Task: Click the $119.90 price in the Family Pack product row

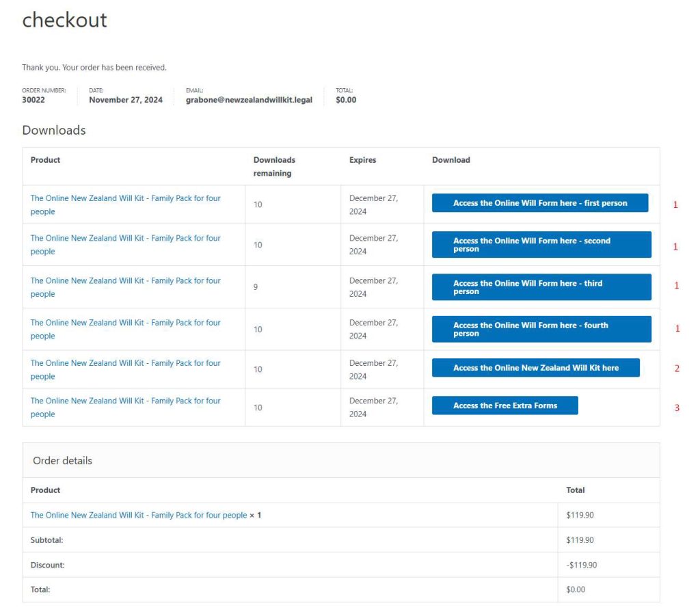Action: pyautogui.click(x=580, y=515)
